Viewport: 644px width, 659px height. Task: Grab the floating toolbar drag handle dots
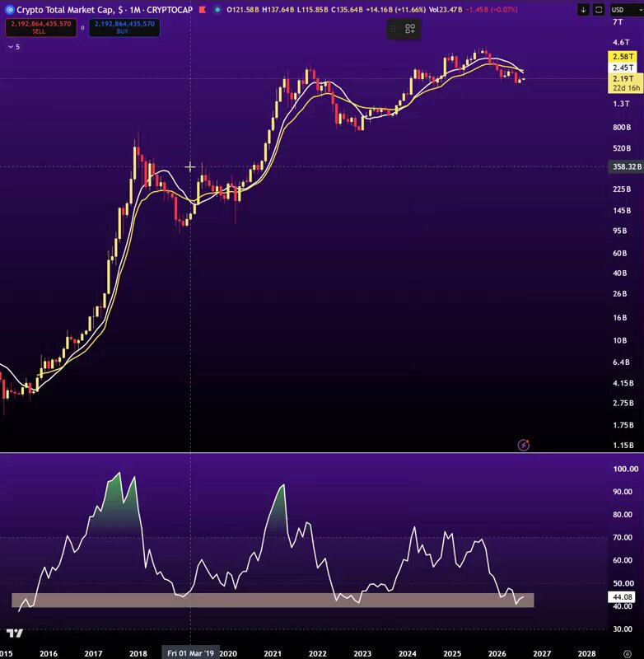393,29
